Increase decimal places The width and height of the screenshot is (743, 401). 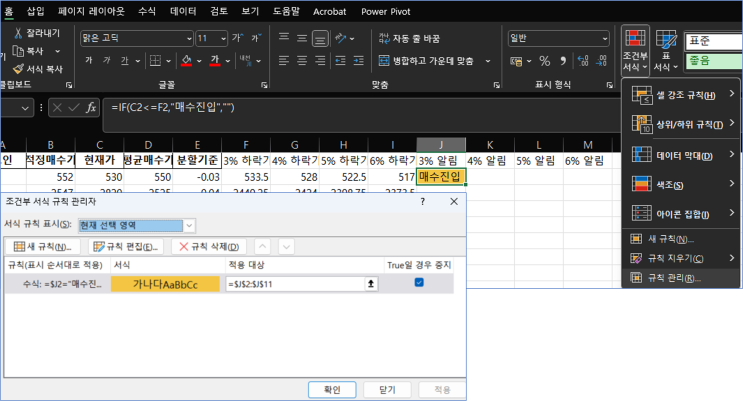click(583, 61)
